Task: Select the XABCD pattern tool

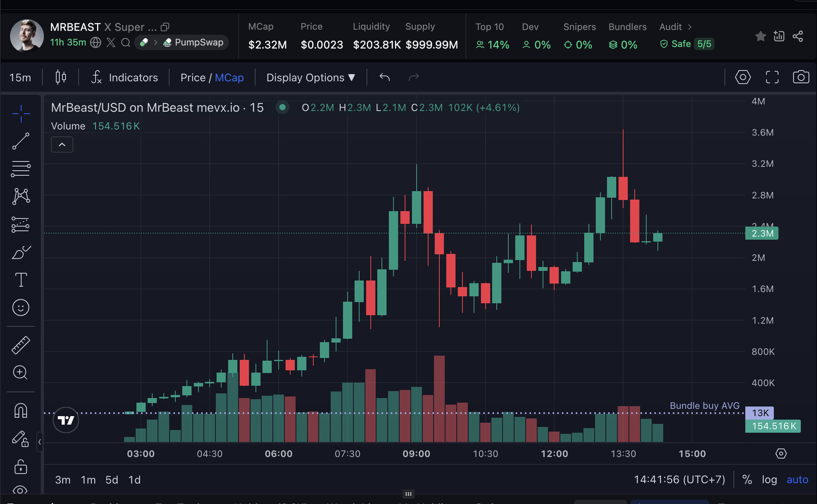Action: pyautogui.click(x=21, y=197)
